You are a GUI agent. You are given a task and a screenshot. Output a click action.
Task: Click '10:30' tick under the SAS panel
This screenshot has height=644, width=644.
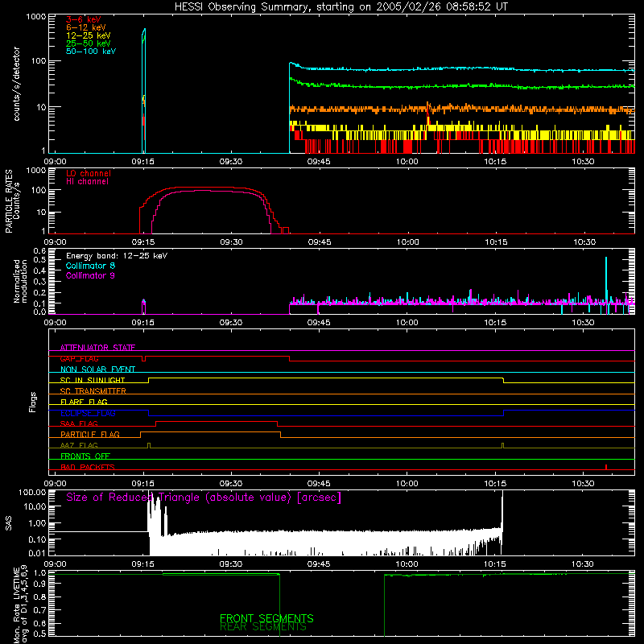[583, 564]
